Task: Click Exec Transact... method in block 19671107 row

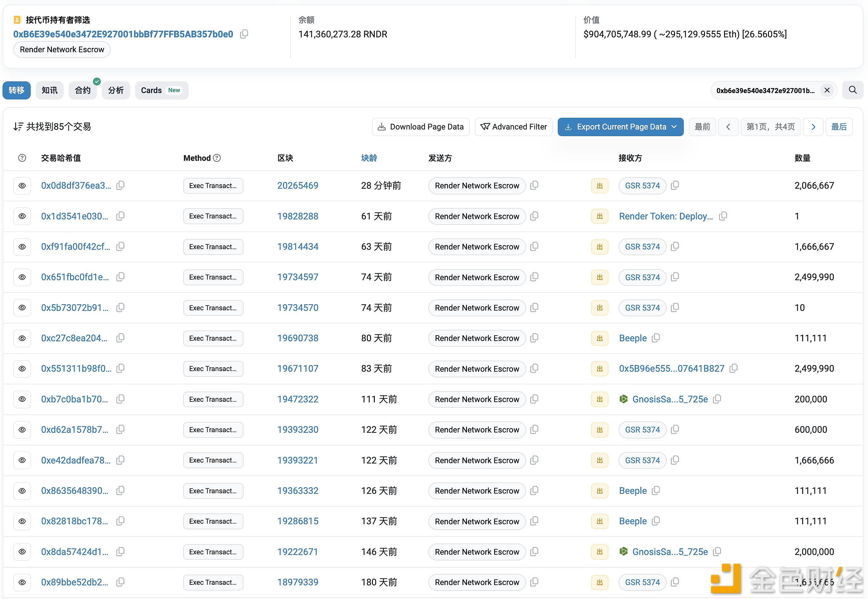Action: click(x=213, y=369)
